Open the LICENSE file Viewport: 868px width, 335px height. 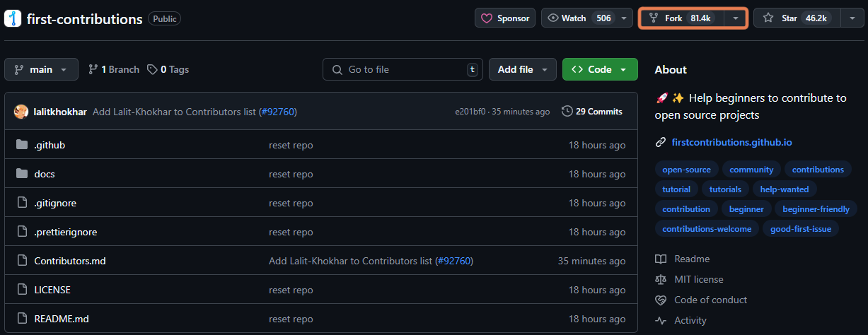pyautogui.click(x=52, y=290)
